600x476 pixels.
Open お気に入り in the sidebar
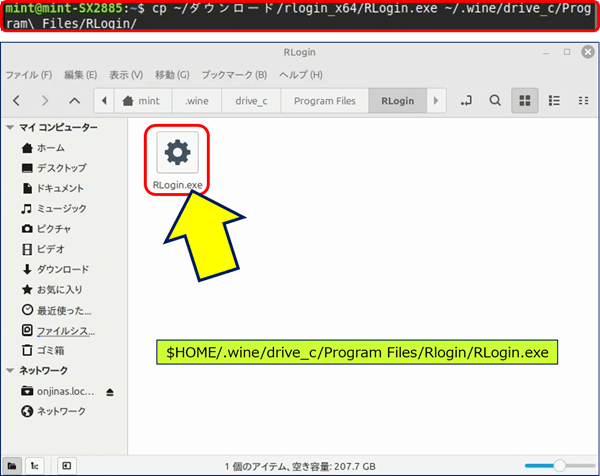[x=52, y=290]
